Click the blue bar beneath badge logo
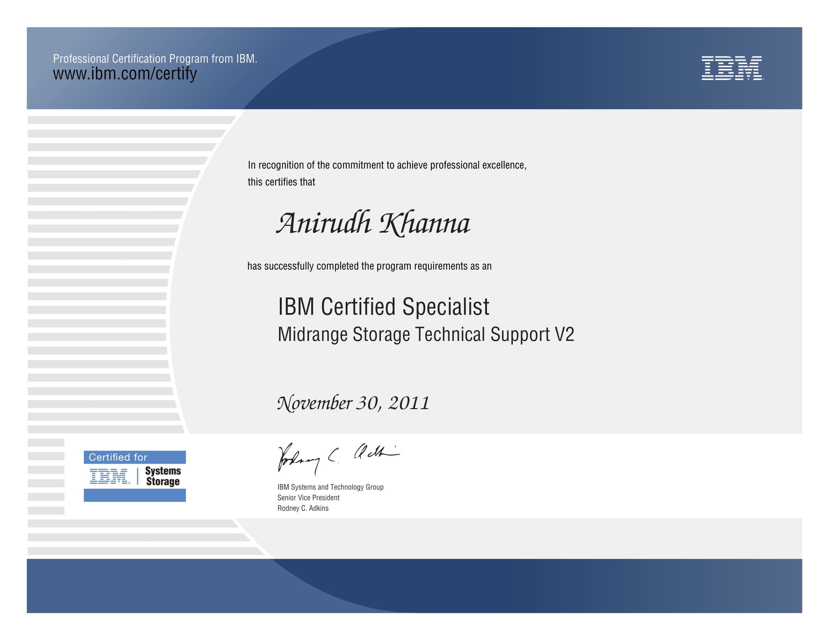 coord(135,495)
